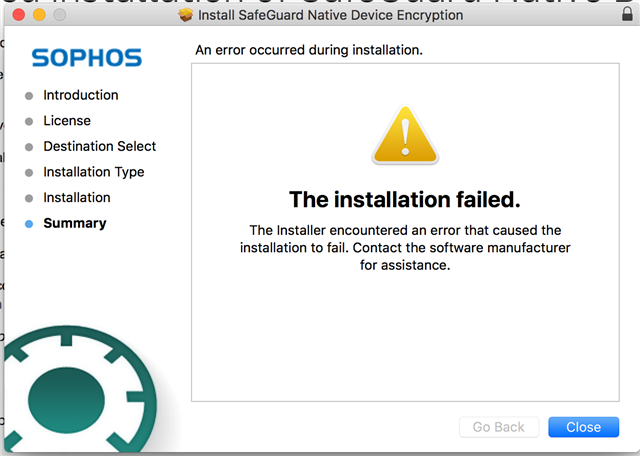640x456 pixels.
Task: Click the Go Back button
Action: point(498,427)
